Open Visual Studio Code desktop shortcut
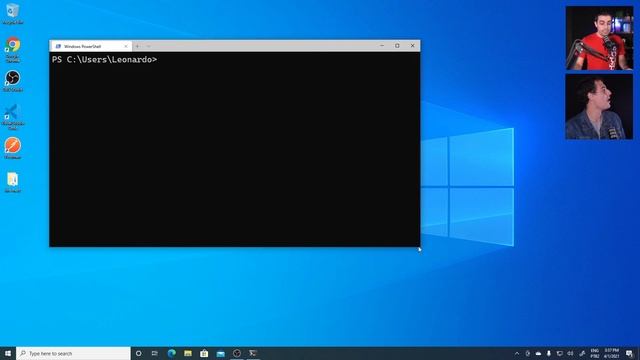 click(13, 117)
